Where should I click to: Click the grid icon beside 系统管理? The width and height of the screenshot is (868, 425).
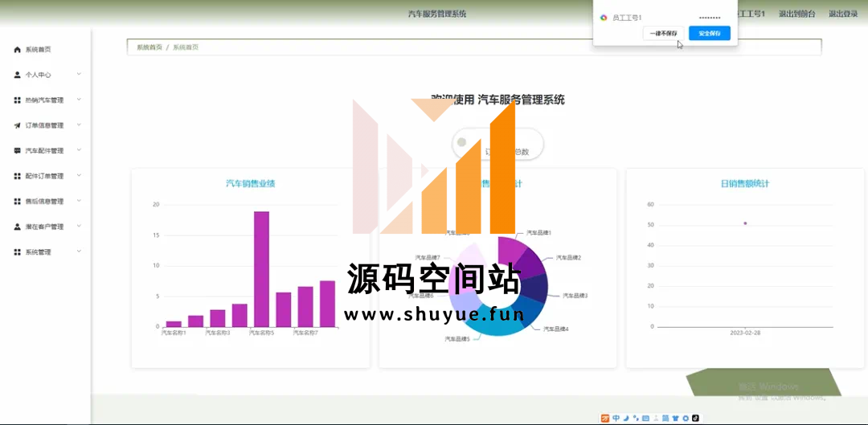17,251
